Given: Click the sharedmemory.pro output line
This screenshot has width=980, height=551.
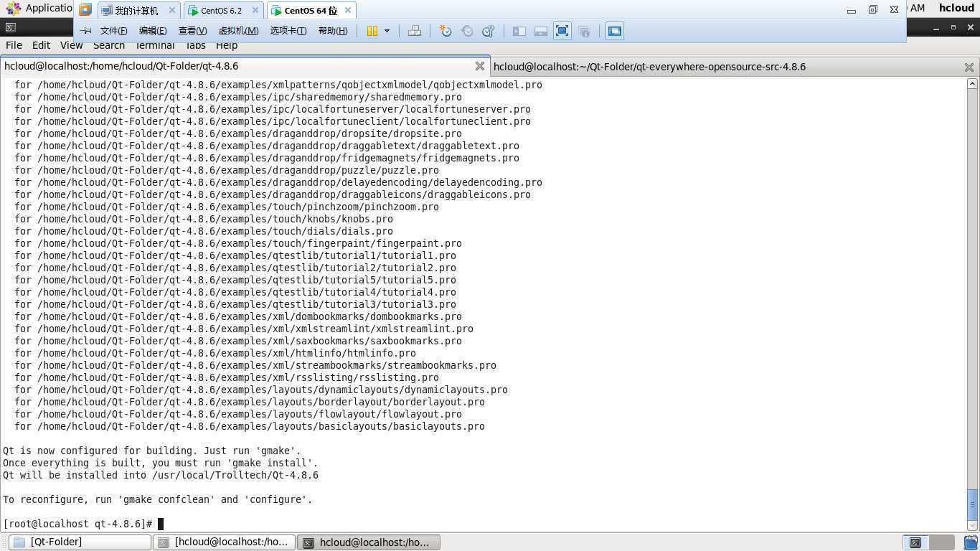Looking at the screenshot, I should click(238, 97).
